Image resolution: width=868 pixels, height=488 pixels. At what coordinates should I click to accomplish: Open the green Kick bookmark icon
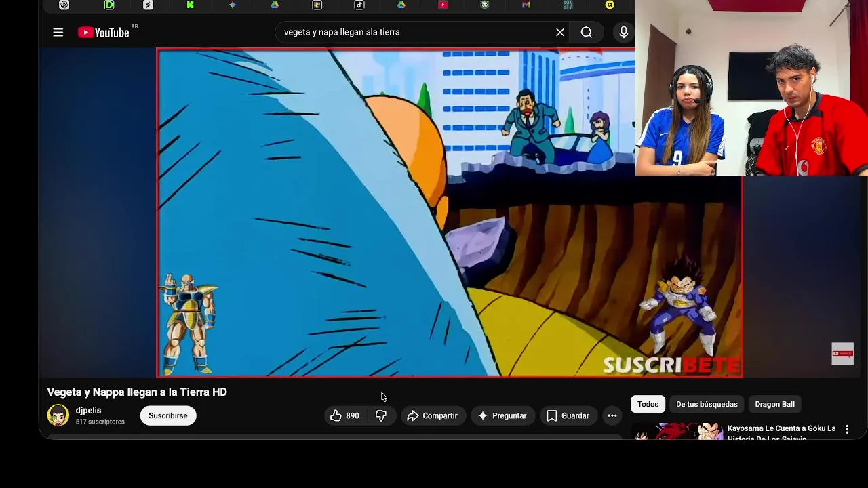point(191,5)
